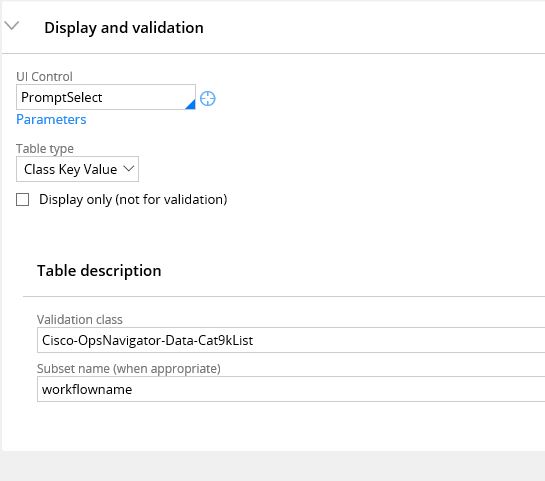Screen dimensions: 545x481
Task: Click the Cisco-OpsNavigator-Data-Cat9kList text
Action: click(x=147, y=340)
